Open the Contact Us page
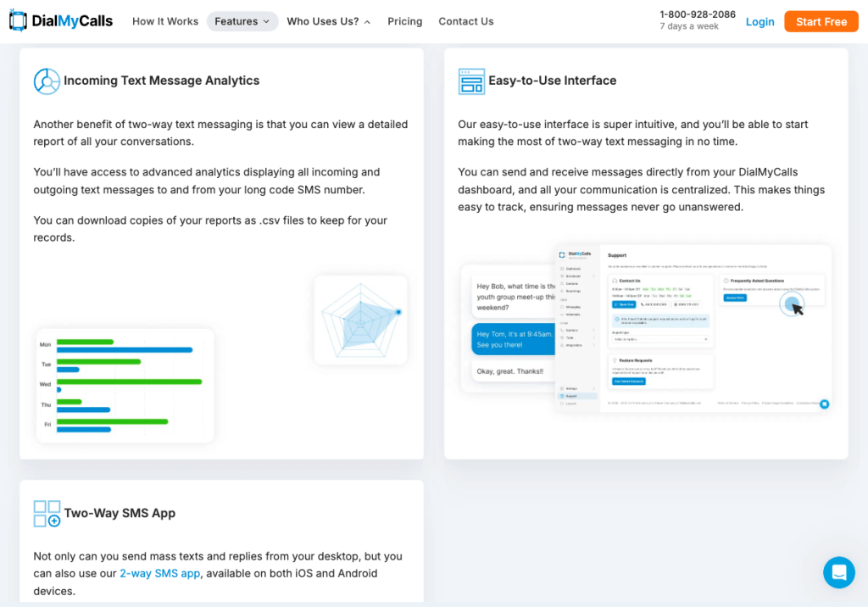Image resolution: width=868 pixels, height=607 pixels. point(465,21)
